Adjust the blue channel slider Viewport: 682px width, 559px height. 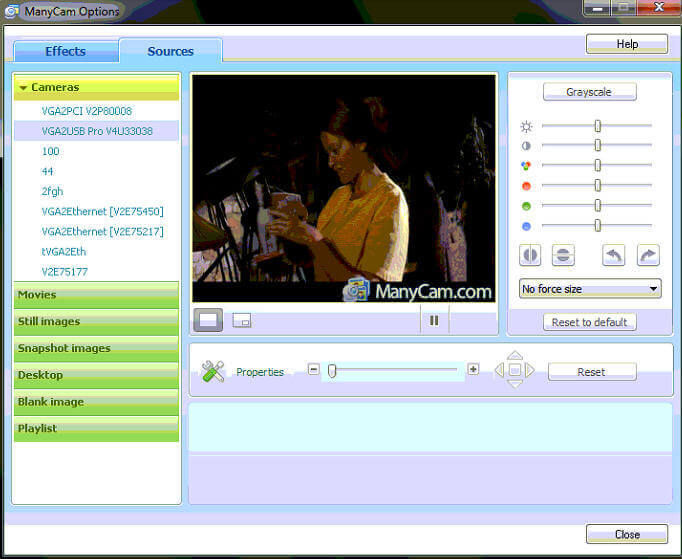pos(597,225)
